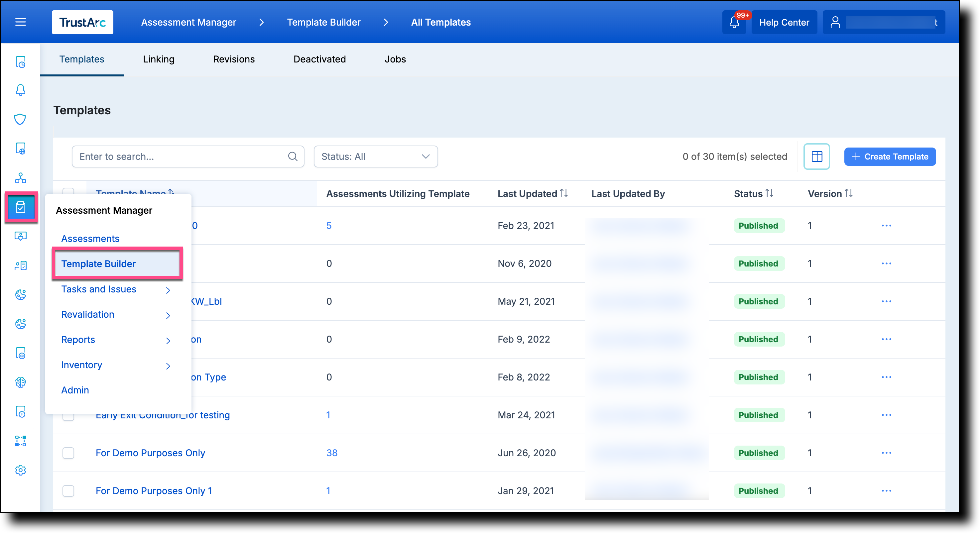Open the Status: All filter dropdown
Image resolution: width=980 pixels, height=533 pixels.
376,156
